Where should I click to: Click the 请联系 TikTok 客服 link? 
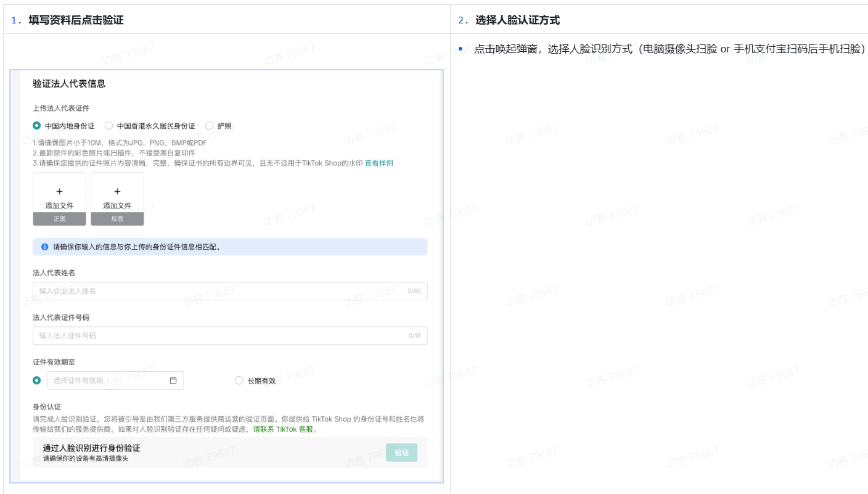click(x=285, y=429)
